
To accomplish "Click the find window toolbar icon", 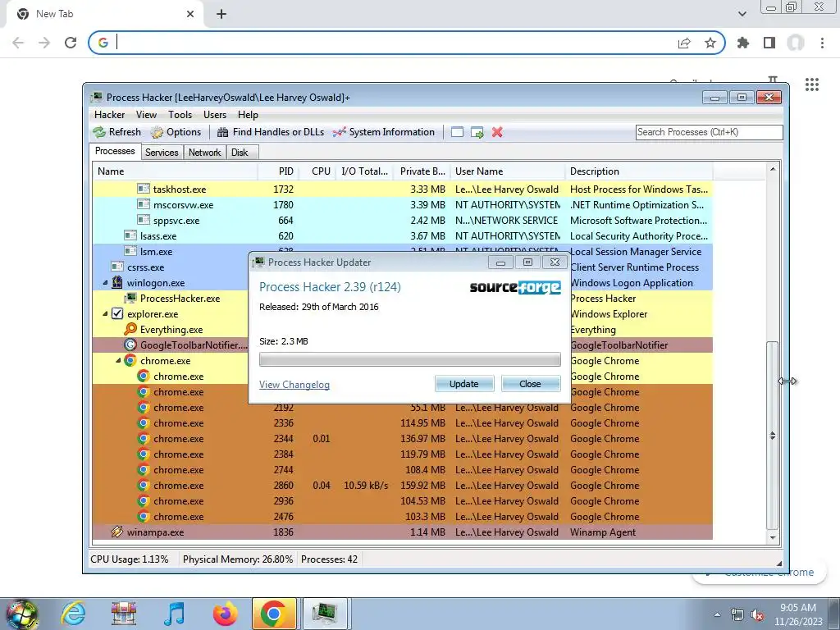I will pyautogui.click(x=457, y=132).
